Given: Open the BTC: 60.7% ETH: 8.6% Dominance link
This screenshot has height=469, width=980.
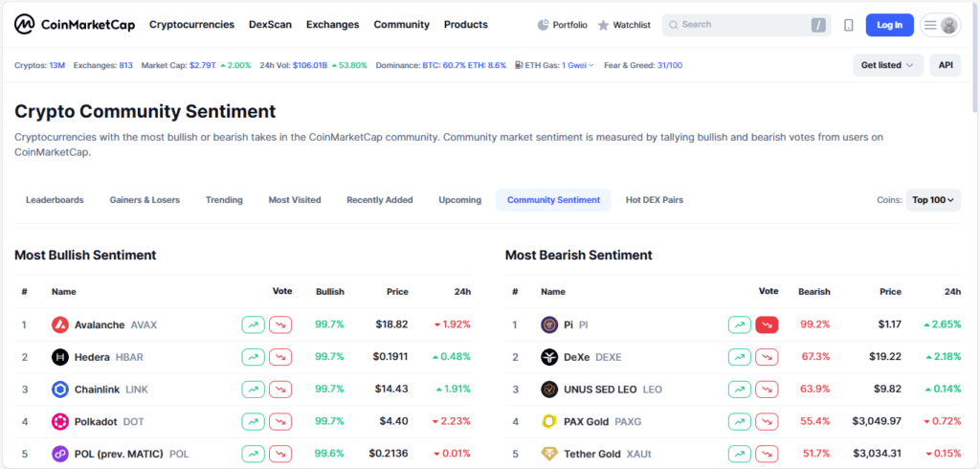Looking at the screenshot, I should [x=464, y=65].
